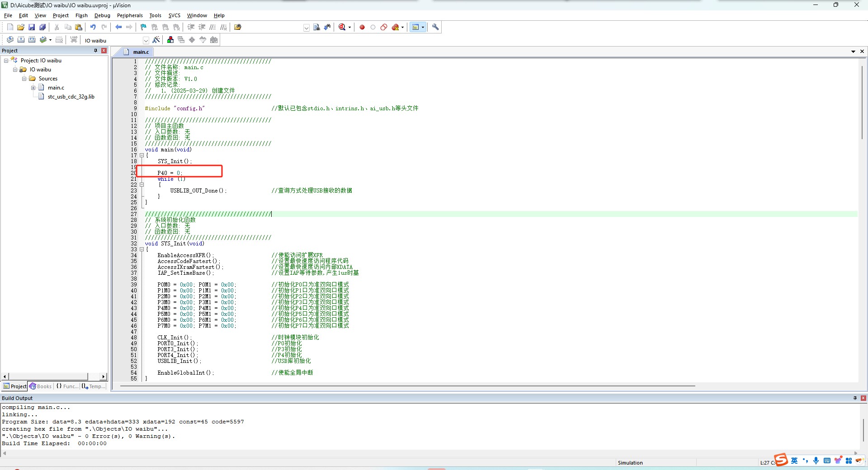Collapse the IO waibu target node
Viewport: 868px width, 470px height.
click(x=15, y=70)
